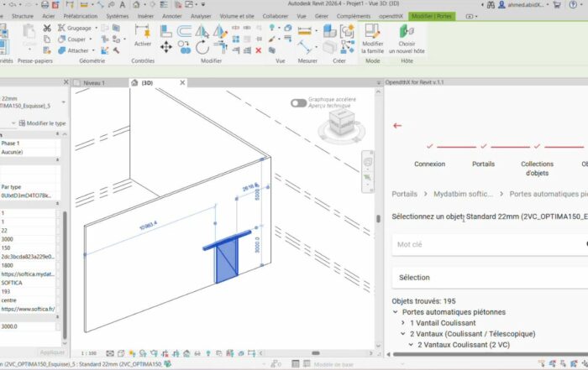Select the Align tool in Modifier panel
The width and height of the screenshot is (588, 370).
165,31
